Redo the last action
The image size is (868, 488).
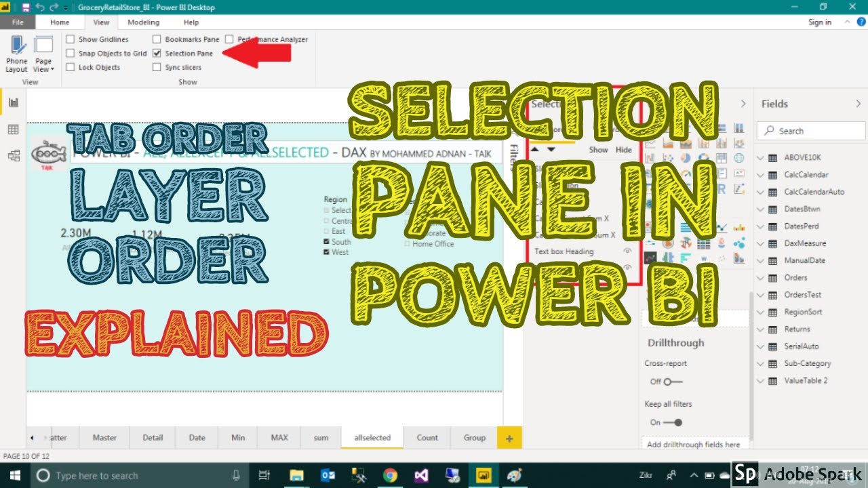[54, 7]
